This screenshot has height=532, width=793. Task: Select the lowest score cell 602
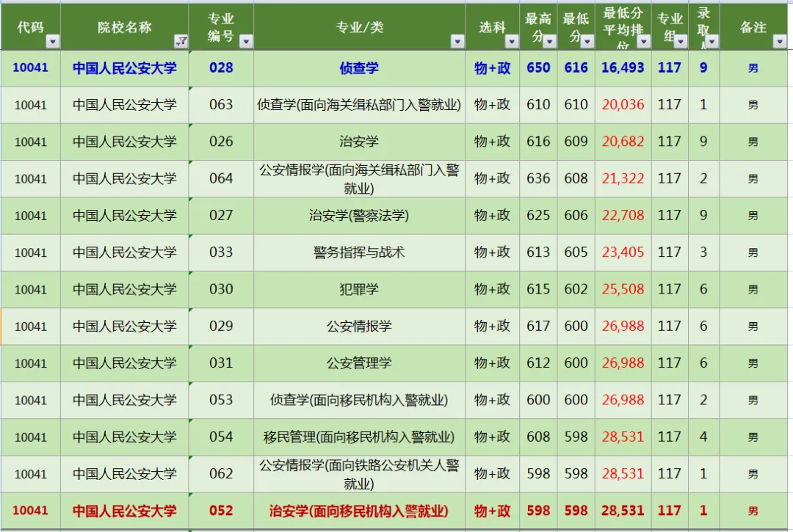click(x=576, y=289)
